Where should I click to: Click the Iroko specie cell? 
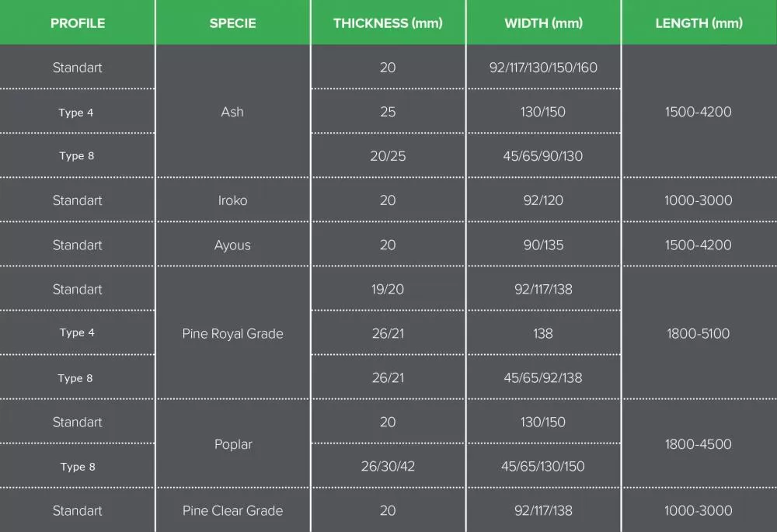pos(232,200)
